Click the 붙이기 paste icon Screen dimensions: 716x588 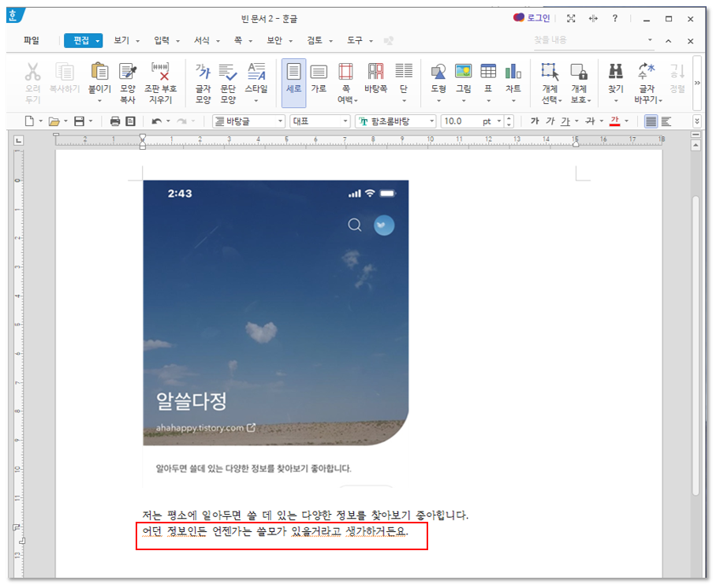tap(99, 73)
